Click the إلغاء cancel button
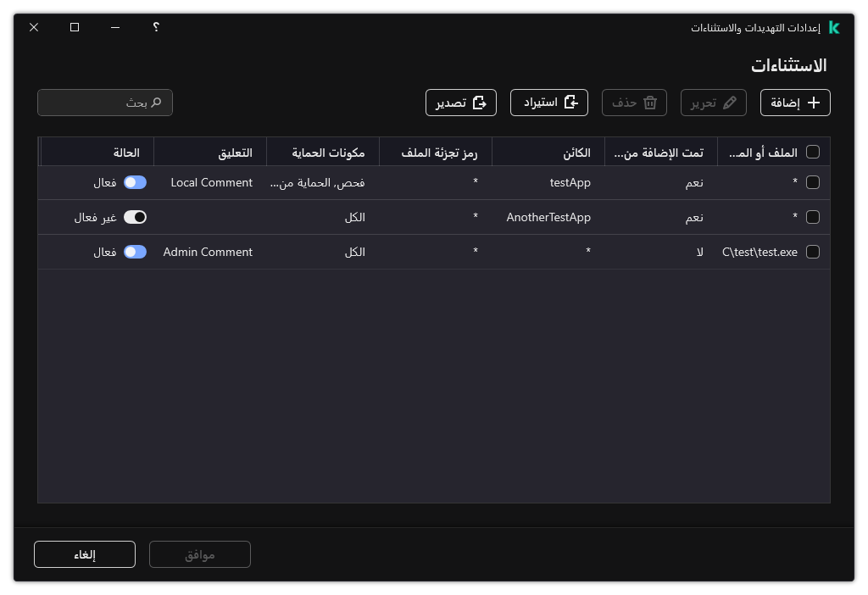 [84, 554]
